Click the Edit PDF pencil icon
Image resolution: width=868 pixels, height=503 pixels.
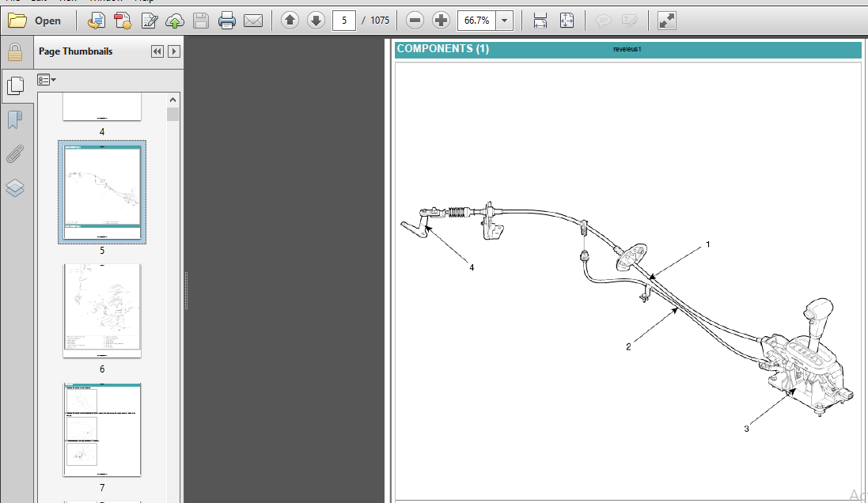(x=150, y=21)
